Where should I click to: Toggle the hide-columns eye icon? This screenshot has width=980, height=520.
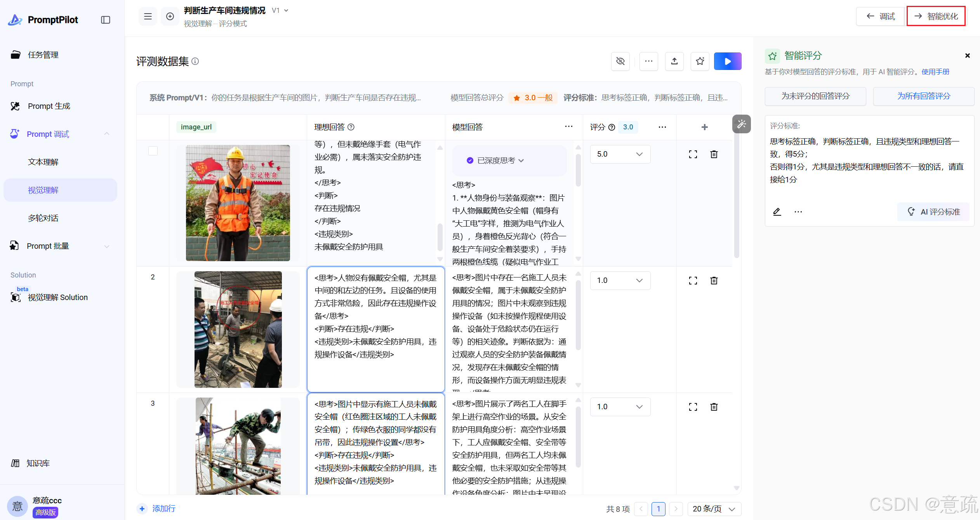pyautogui.click(x=620, y=61)
